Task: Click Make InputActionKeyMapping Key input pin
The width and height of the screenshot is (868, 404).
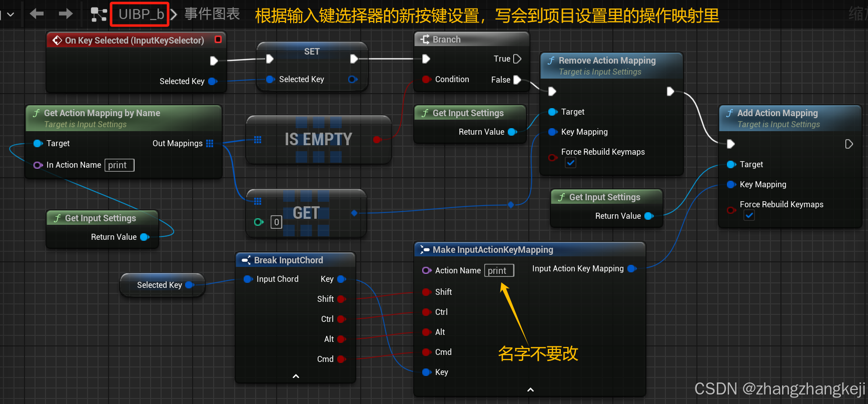Action: pos(426,372)
